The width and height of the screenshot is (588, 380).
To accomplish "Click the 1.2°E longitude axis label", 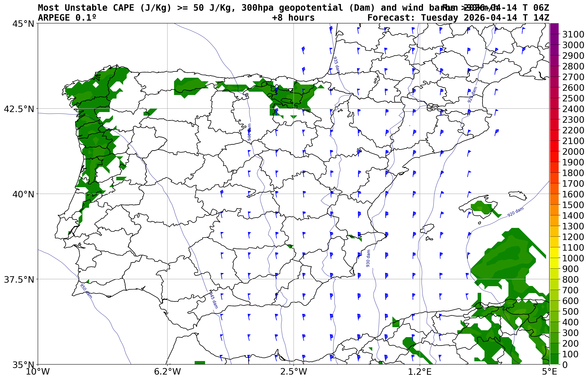I will pos(420,372).
